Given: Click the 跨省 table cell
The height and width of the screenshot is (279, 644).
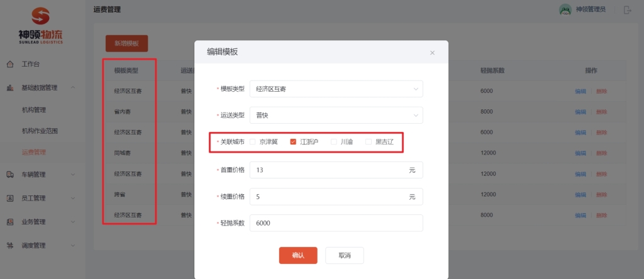Looking at the screenshot, I should (120, 194).
